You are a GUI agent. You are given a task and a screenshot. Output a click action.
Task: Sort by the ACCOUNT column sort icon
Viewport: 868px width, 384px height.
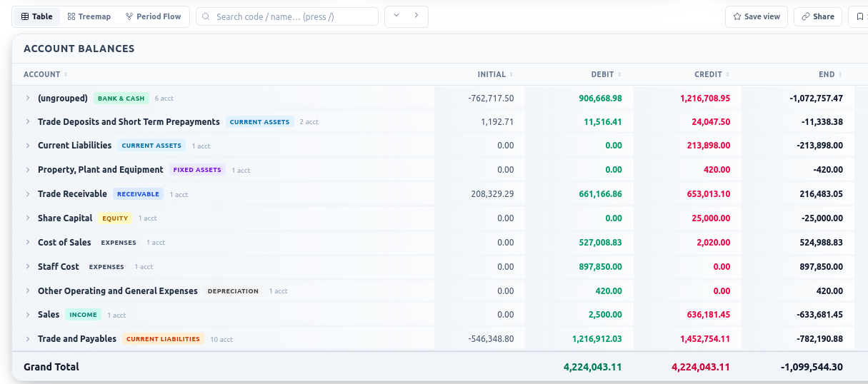tap(66, 74)
